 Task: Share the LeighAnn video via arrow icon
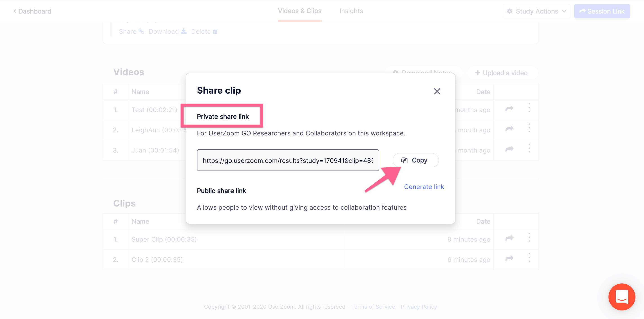pyautogui.click(x=509, y=129)
